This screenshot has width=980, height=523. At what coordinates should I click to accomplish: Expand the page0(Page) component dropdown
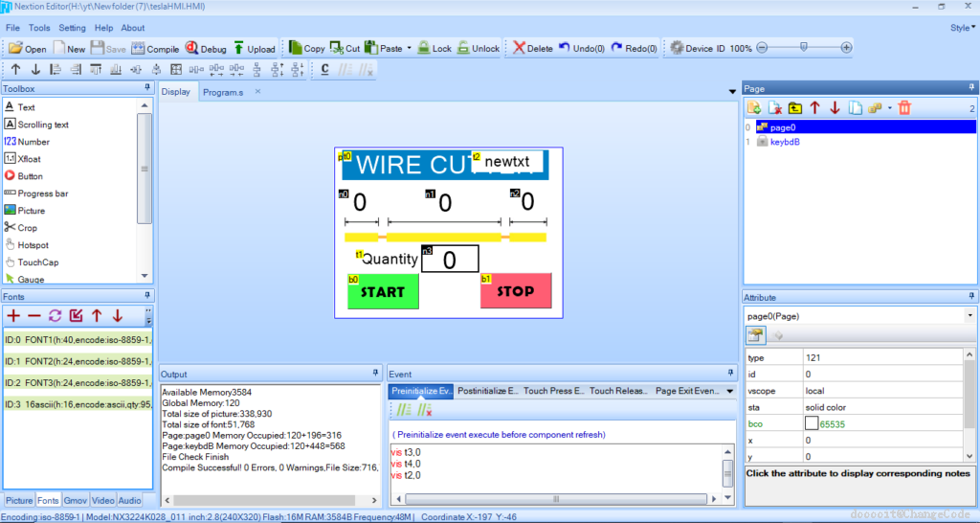(x=970, y=316)
